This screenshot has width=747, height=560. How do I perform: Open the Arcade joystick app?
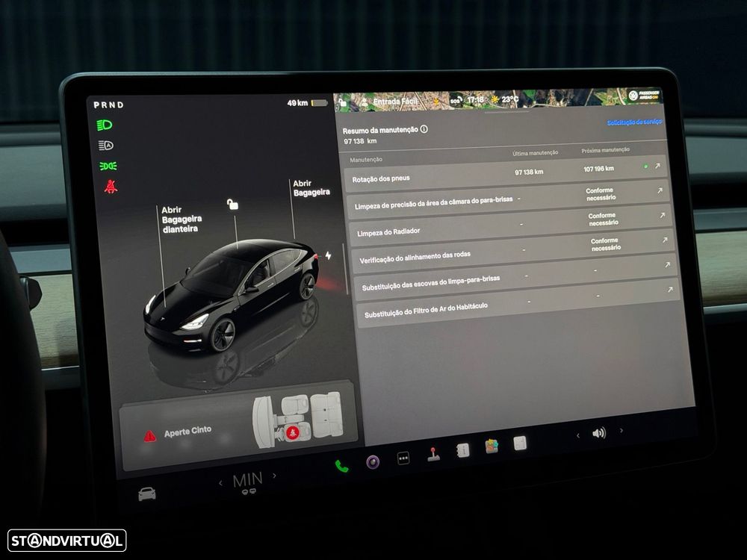pyautogui.click(x=433, y=454)
